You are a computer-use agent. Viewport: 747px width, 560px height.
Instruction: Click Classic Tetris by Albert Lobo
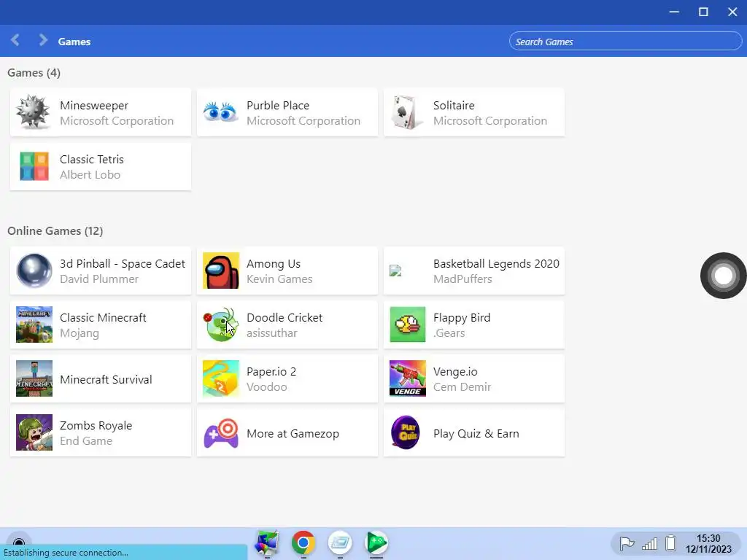coord(91,167)
